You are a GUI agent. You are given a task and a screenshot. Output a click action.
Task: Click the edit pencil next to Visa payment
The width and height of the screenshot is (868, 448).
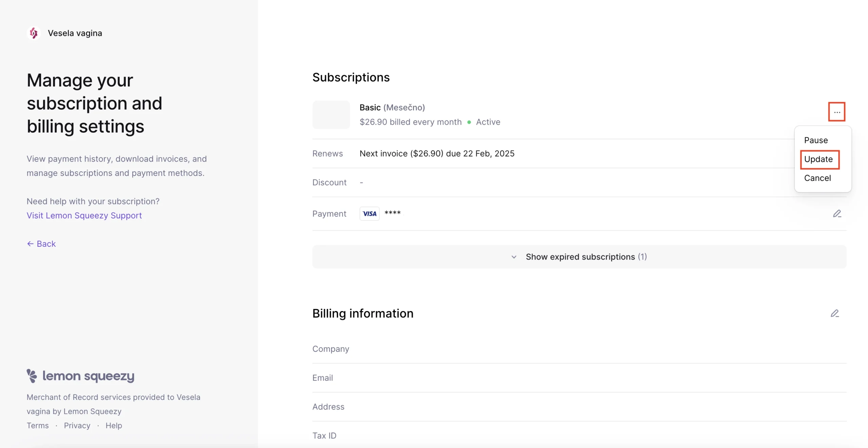point(837,213)
